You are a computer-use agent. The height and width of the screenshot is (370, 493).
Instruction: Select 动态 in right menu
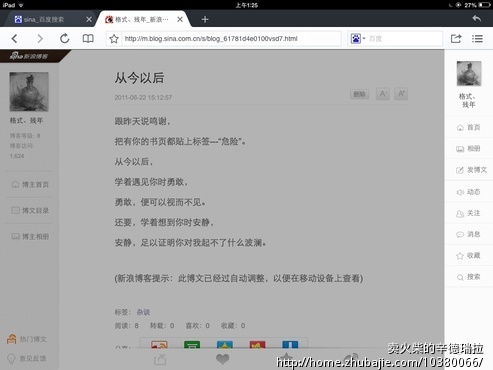pos(469,192)
